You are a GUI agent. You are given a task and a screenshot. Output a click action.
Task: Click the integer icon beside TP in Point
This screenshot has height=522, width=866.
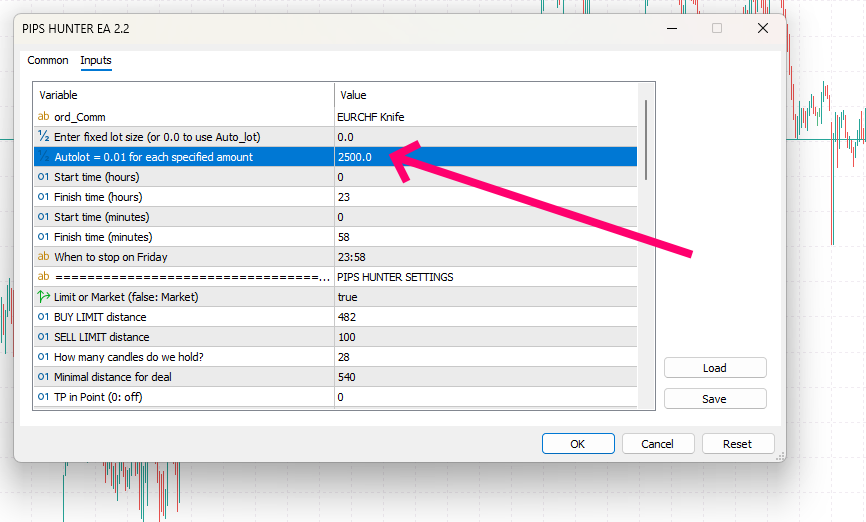pos(43,397)
